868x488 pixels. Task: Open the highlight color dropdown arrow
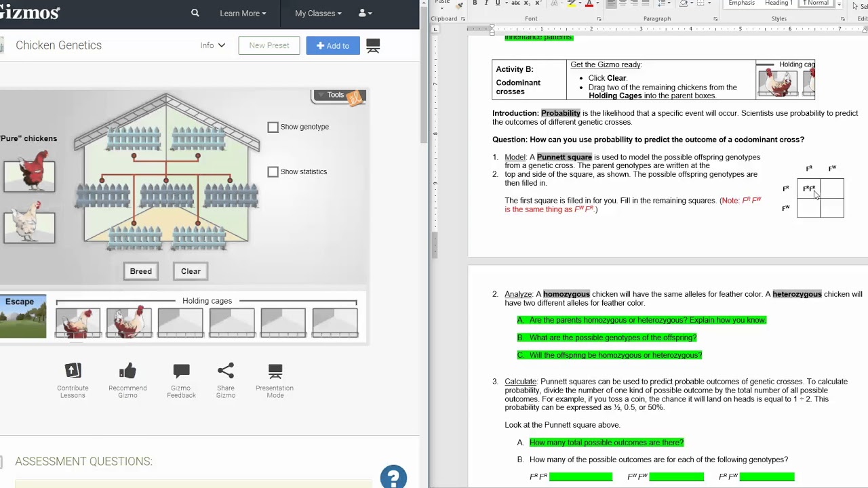[x=580, y=3]
